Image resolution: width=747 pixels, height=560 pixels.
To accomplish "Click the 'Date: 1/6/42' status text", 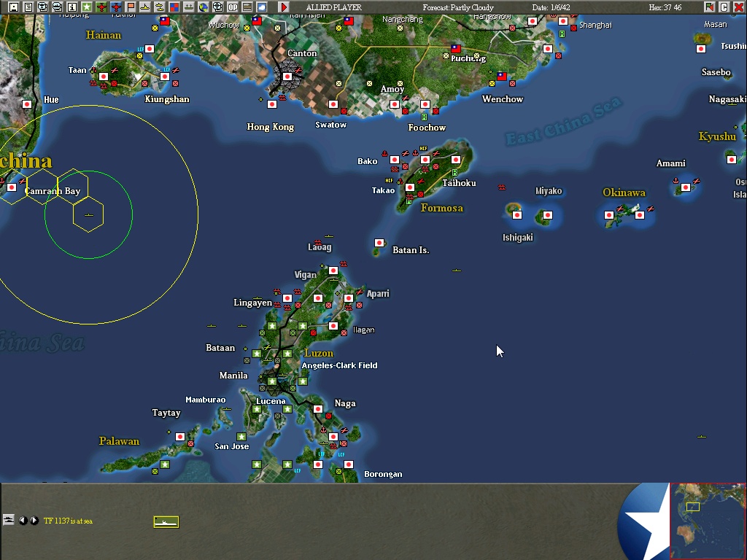I will coord(551,7).
